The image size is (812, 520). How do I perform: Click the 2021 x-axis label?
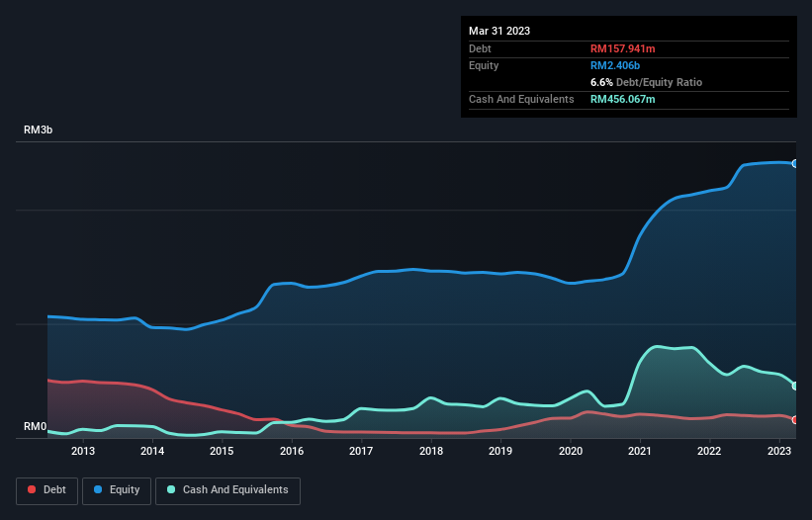[640, 451]
